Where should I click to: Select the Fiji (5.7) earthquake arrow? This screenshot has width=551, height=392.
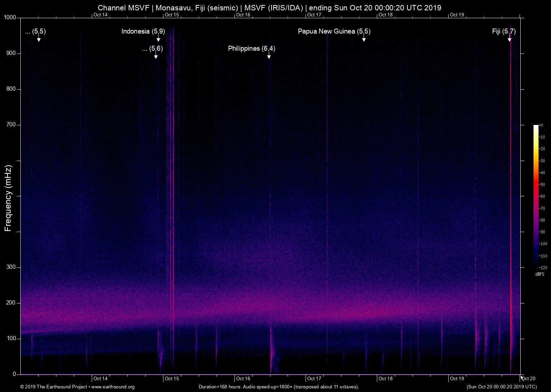(x=510, y=40)
